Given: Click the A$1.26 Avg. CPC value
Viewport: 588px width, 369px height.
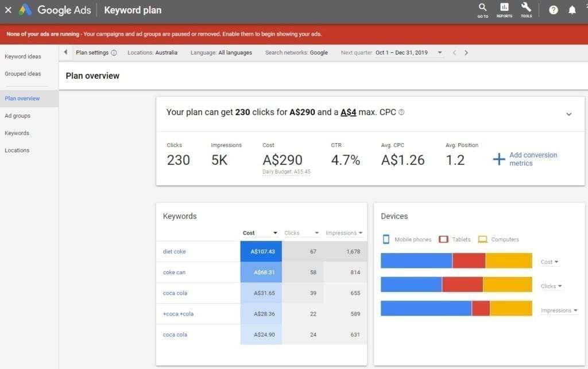Looking at the screenshot, I should [x=403, y=160].
